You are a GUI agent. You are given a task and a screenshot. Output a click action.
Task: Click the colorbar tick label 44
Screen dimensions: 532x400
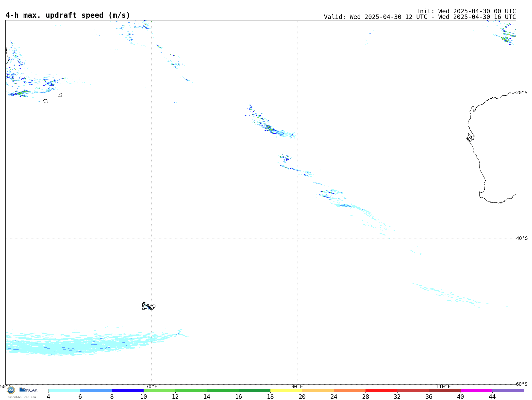pos(492,397)
